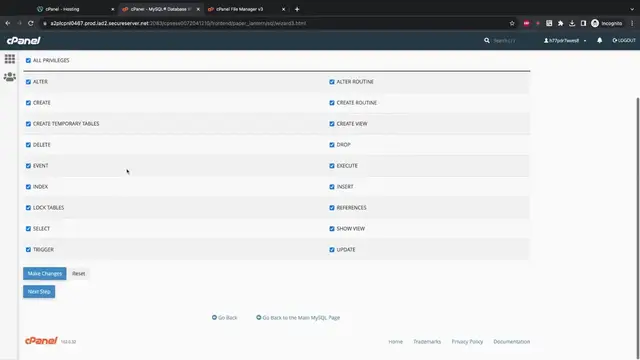The image size is (640, 360).
Task: Open the cPanel home apps grid icon
Action: tap(10, 59)
